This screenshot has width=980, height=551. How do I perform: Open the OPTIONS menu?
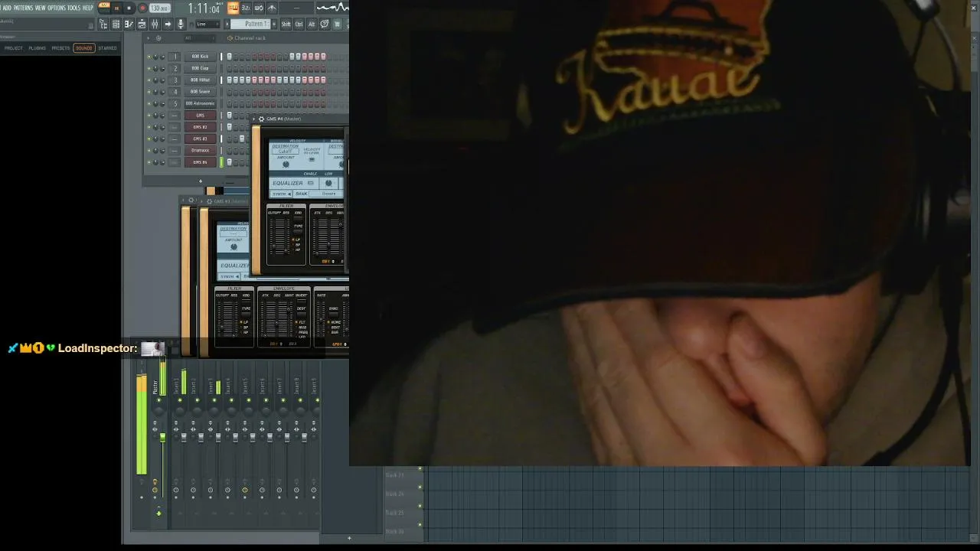(57, 8)
